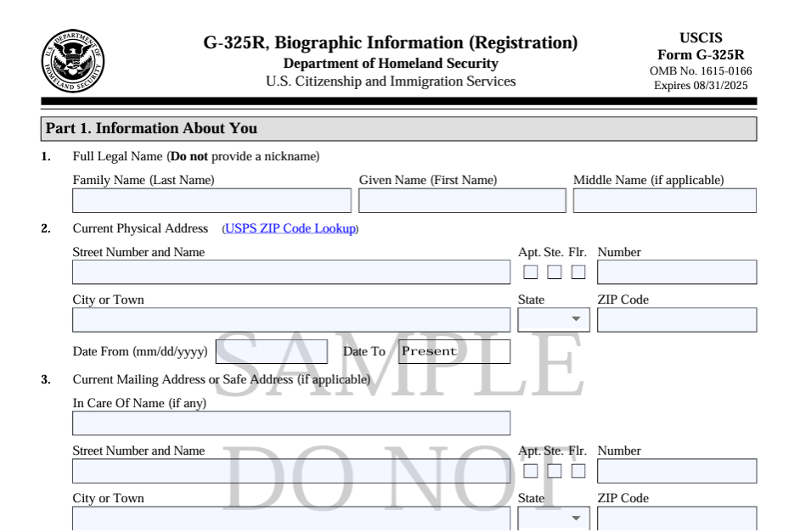Focus the mailing address Street Number and Name field
This screenshot has width=800, height=532.
[291, 471]
